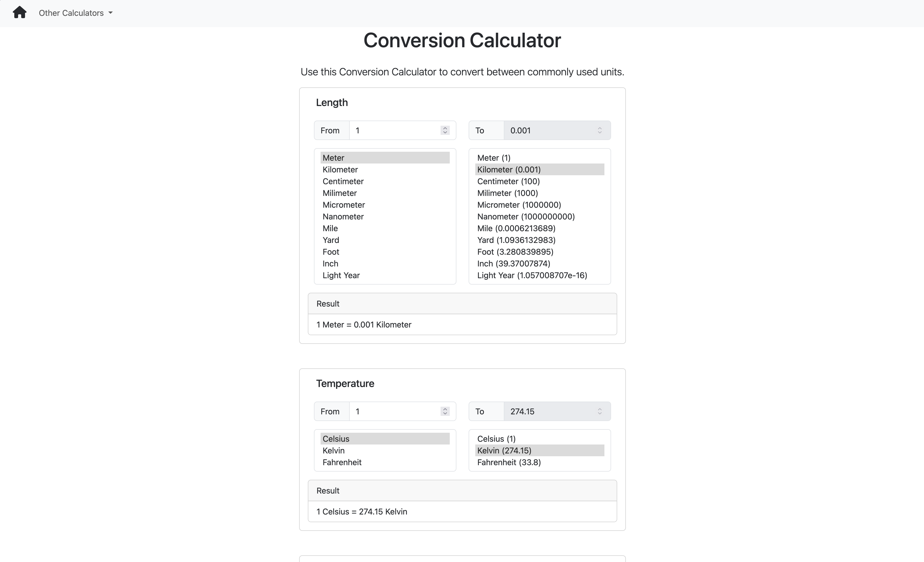924x562 pixels.
Task: Click the Length From stepper arrows
Action: tap(445, 130)
